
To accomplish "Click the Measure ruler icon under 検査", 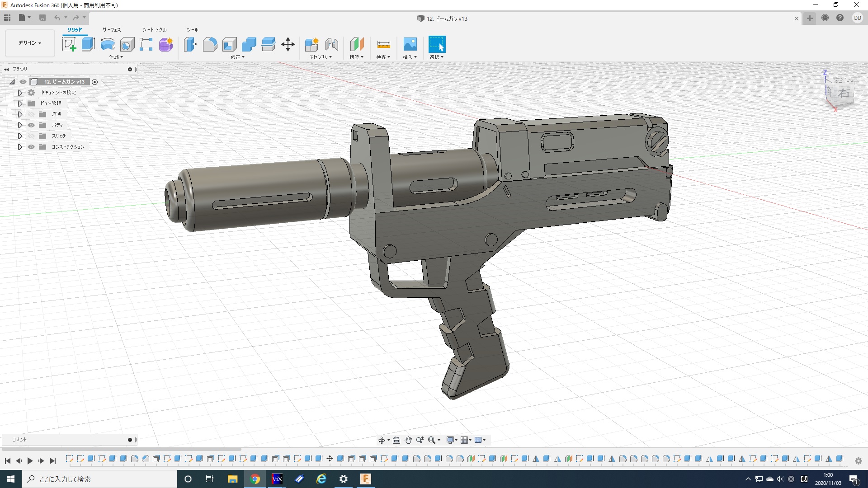I will pos(383,44).
